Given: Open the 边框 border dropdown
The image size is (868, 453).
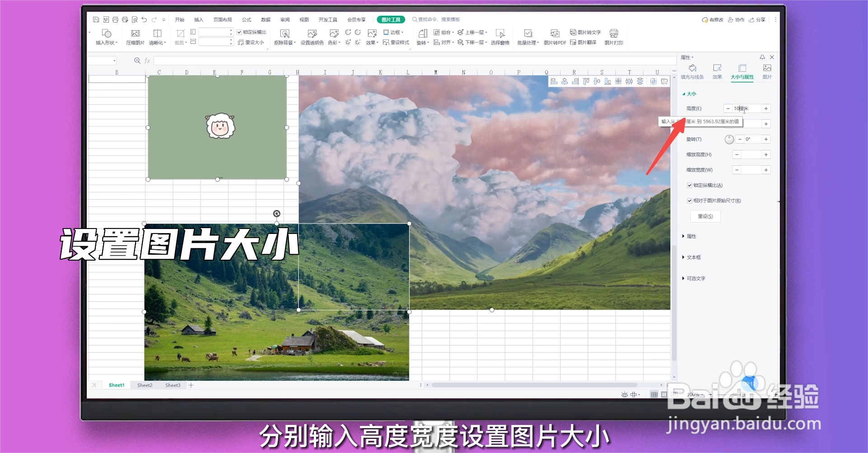Looking at the screenshot, I should pos(393,32).
